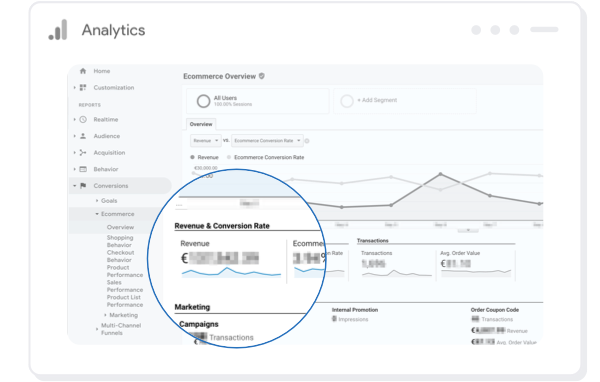This screenshot has width=600, height=382.
Task: Expand the Behavior reports arrow
Action: [74, 169]
